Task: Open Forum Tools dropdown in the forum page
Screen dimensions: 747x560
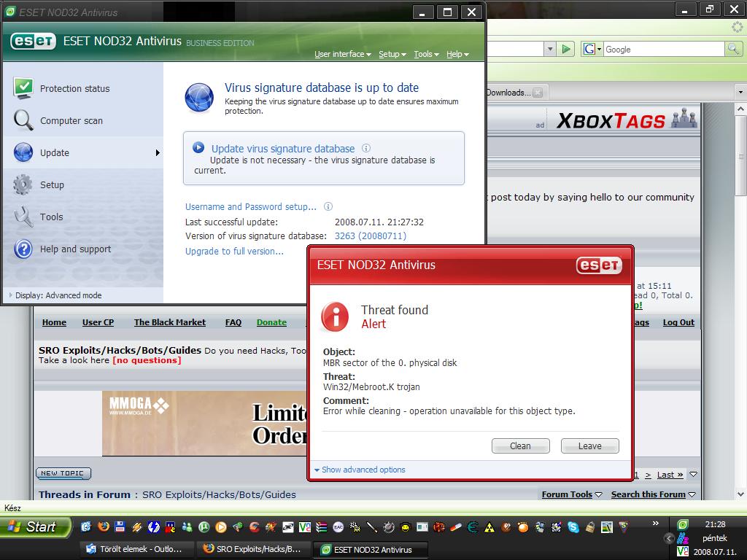Action: point(572,494)
